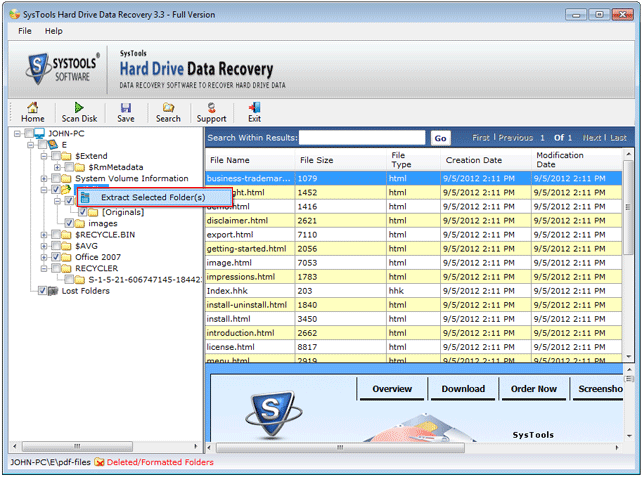Open the File menu
Screen dimensions: 642x477
[x=25, y=31]
